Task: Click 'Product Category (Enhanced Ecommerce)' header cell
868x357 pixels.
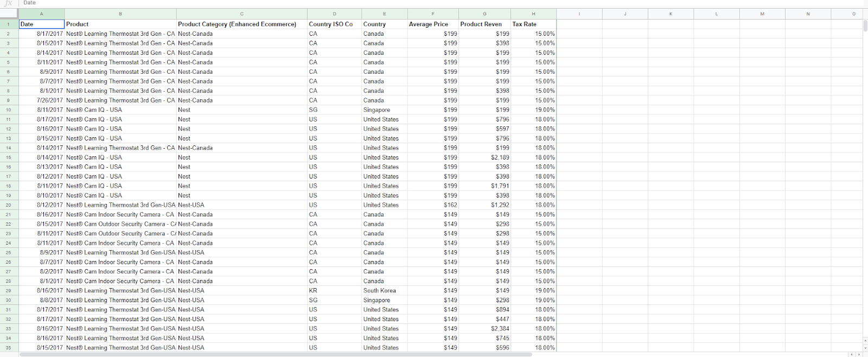Action: (242, 24)
